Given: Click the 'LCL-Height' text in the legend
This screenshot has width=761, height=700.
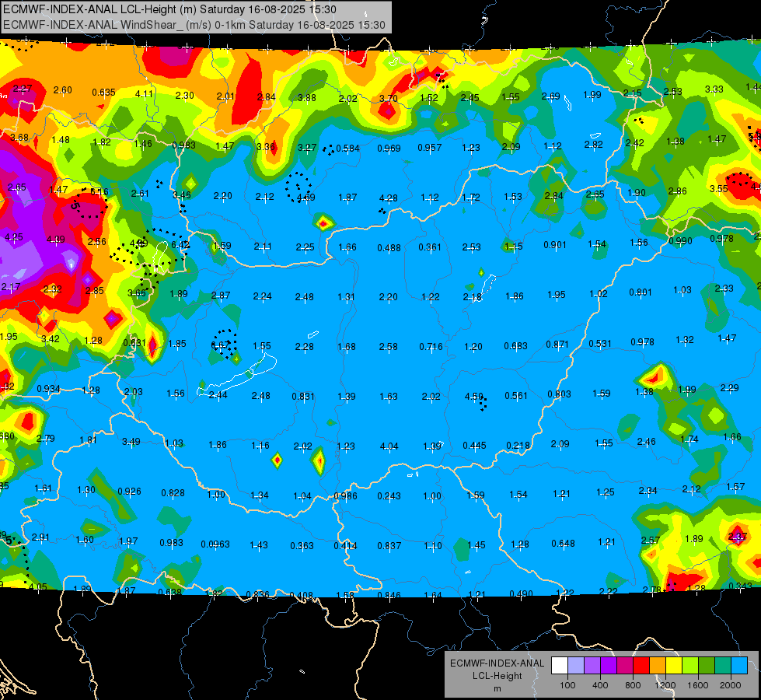Looking at the screenshot, I should click(497, 676).
